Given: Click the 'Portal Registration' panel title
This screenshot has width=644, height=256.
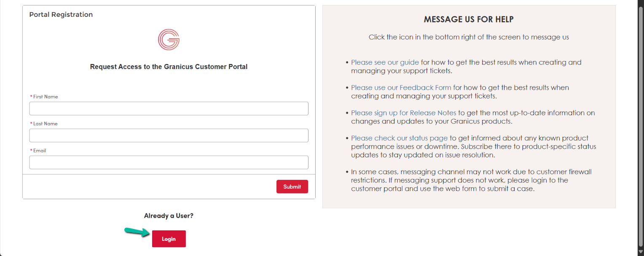Looking at the screenshot, I should click(61, 14).
